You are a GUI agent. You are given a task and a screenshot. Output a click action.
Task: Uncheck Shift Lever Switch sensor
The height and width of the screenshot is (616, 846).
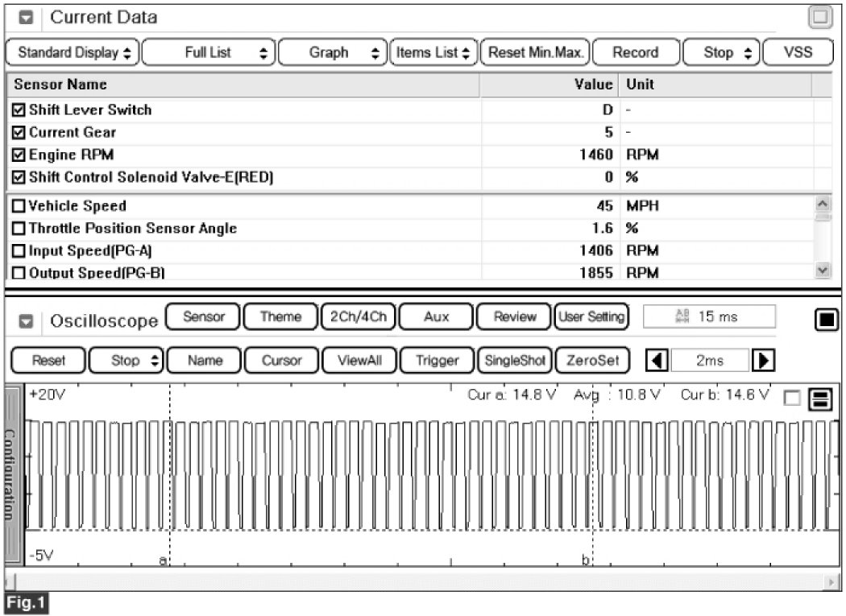click(19, 110)
